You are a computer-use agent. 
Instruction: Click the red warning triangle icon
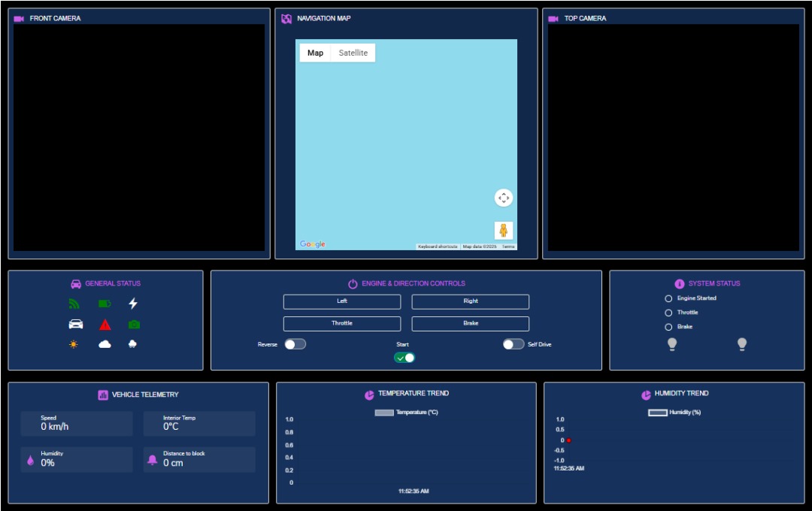pos(105,325)
